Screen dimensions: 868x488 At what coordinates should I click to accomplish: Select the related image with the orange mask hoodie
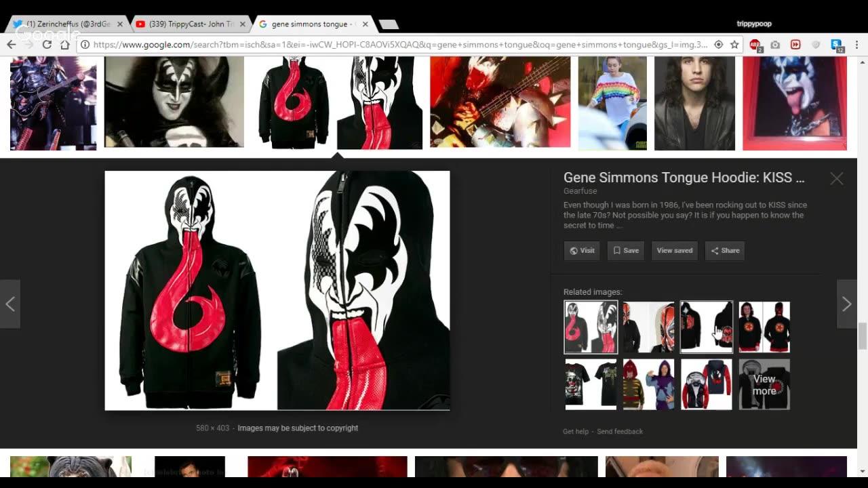(x=649, y=327)
